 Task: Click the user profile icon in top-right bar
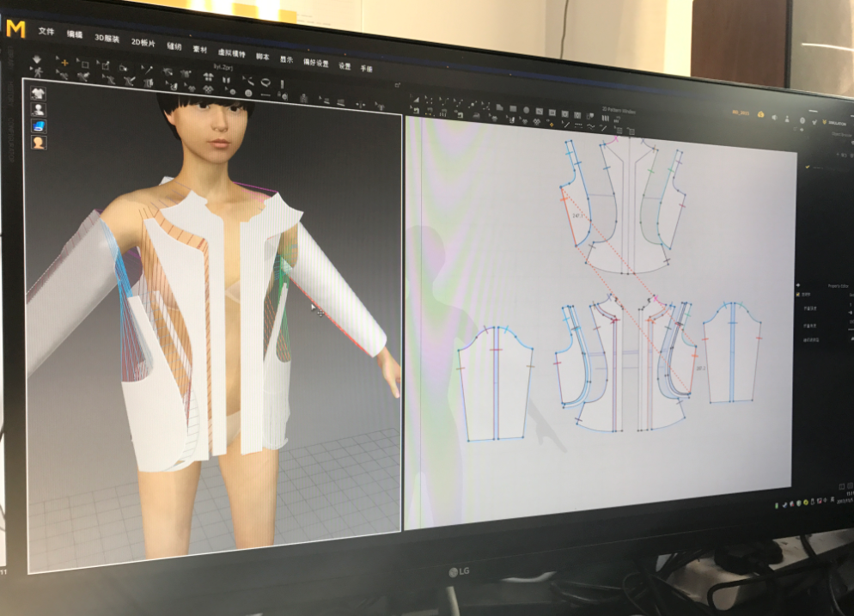pos(787,119)
